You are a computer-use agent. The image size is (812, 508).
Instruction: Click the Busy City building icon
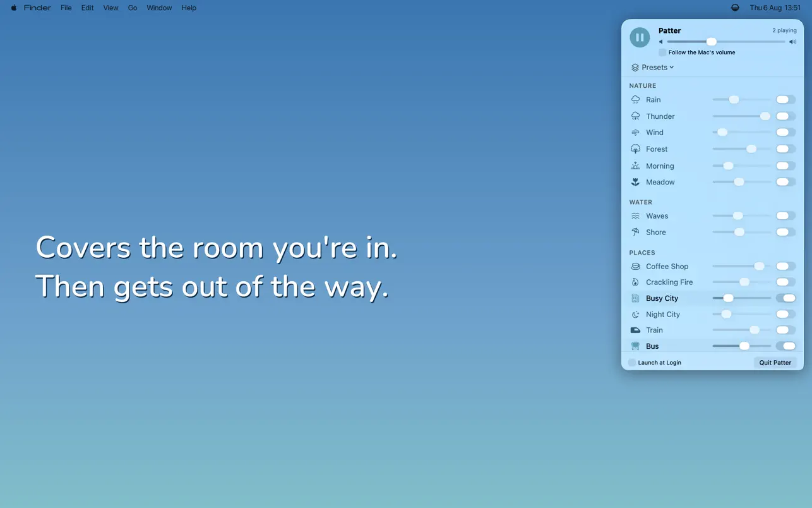635,298
